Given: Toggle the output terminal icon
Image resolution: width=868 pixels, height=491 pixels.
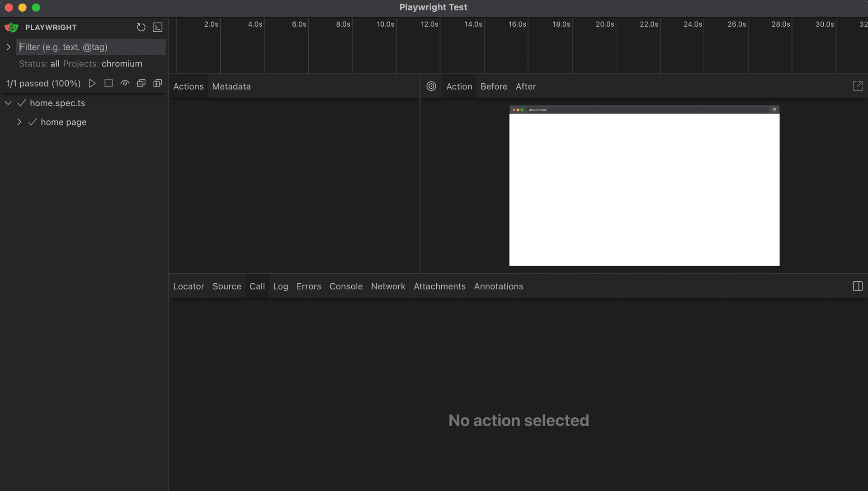Looking at the screenshot, I should click(157, 28).
